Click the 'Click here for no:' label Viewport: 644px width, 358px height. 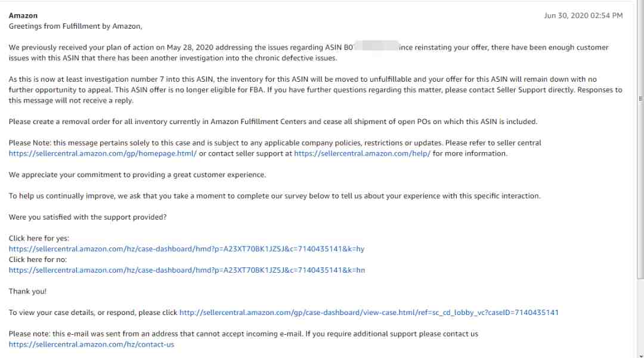click(38, 260)
